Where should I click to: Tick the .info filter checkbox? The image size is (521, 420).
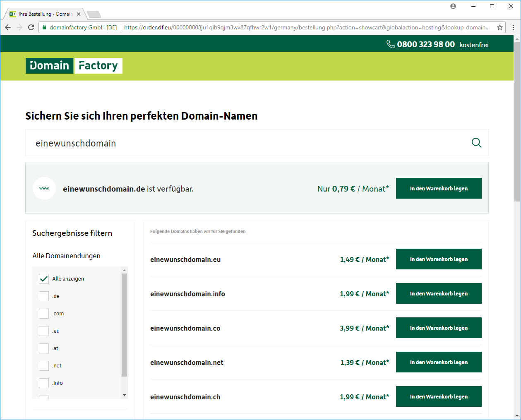pos(44,383)
